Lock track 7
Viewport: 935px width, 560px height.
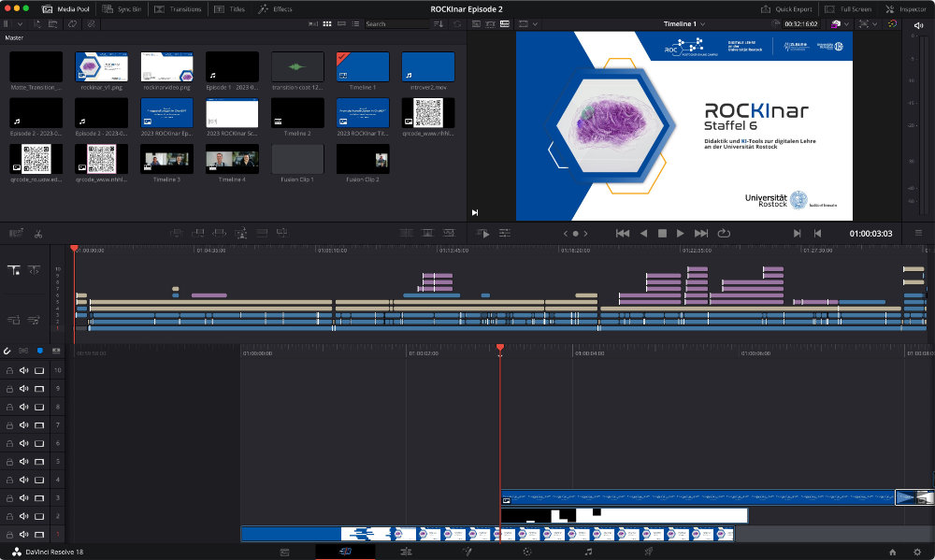[x=9, y=425]
